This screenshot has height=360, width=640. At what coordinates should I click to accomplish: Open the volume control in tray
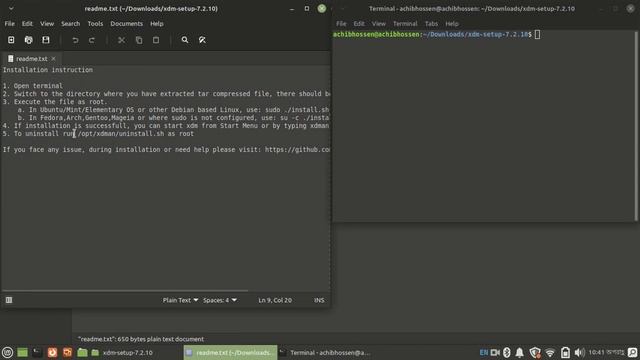[x=579, y=352]
